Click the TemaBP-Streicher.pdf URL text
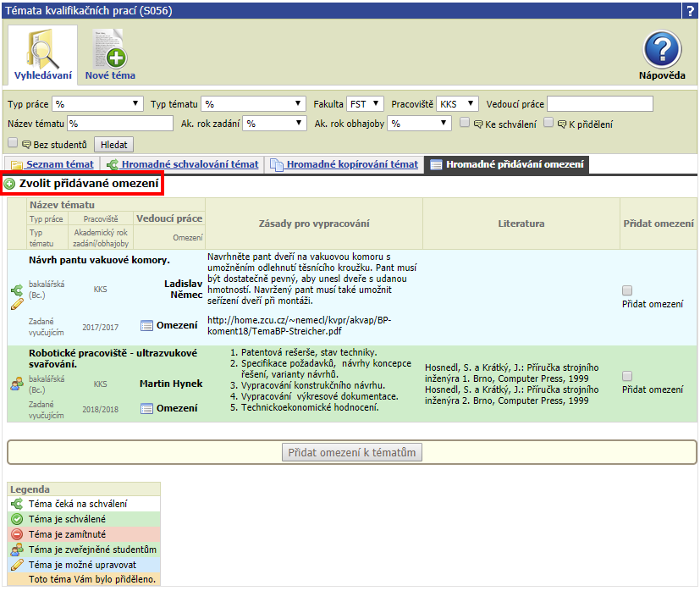The height and width of the screenshot is (591, 700). [299, 326]
